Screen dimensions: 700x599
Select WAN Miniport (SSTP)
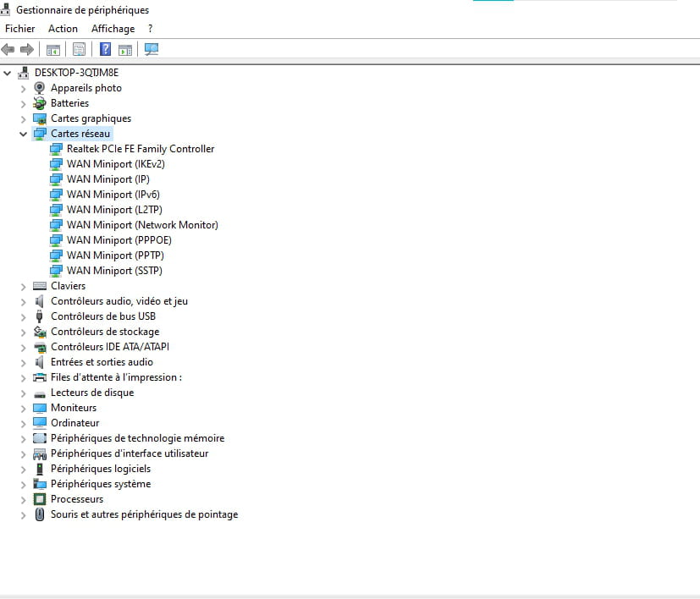click(x=114, y=271)
